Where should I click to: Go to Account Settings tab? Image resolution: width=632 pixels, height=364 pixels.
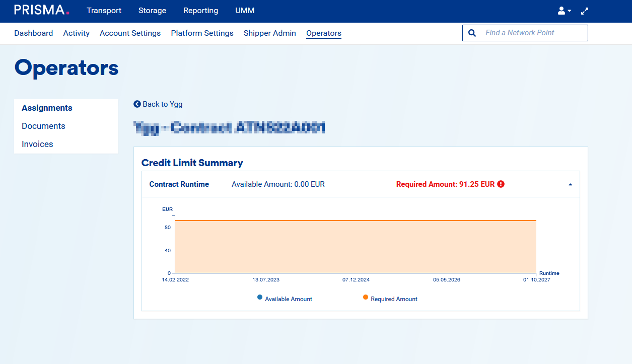[x=130, y=33]
